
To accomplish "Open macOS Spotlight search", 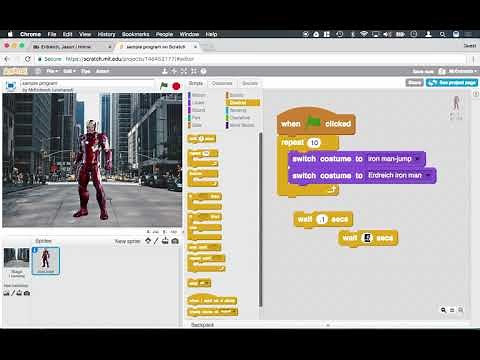I will [x=442, y=34].
